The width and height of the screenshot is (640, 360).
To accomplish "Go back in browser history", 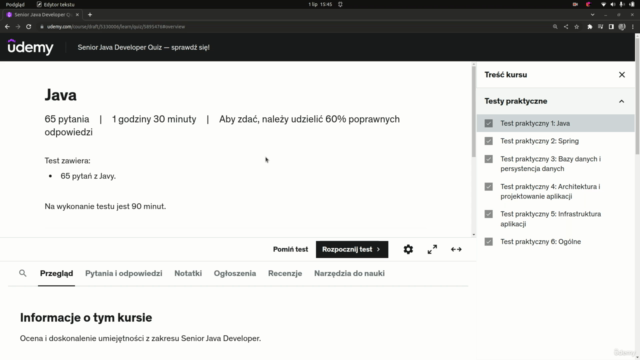I will 7,27.
